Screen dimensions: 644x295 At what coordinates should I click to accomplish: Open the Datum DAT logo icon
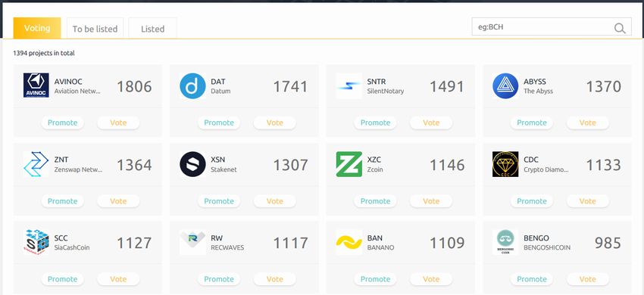pos(192,85)
